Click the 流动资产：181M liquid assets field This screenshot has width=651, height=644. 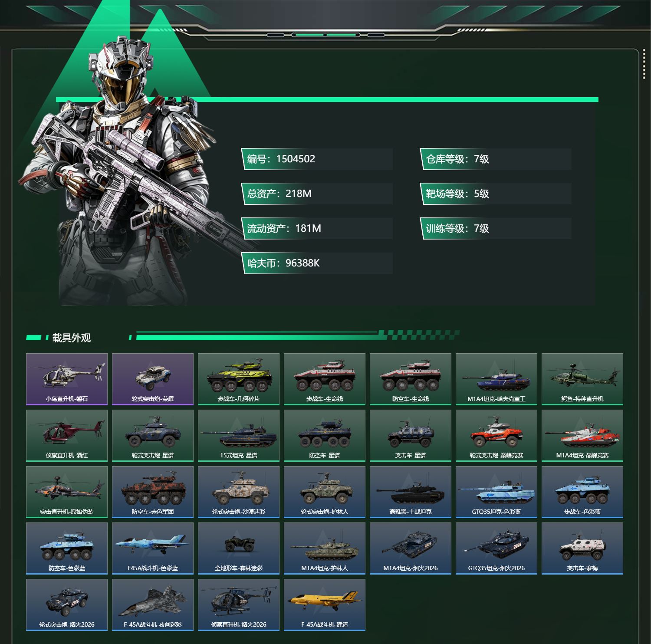point(317,228)
